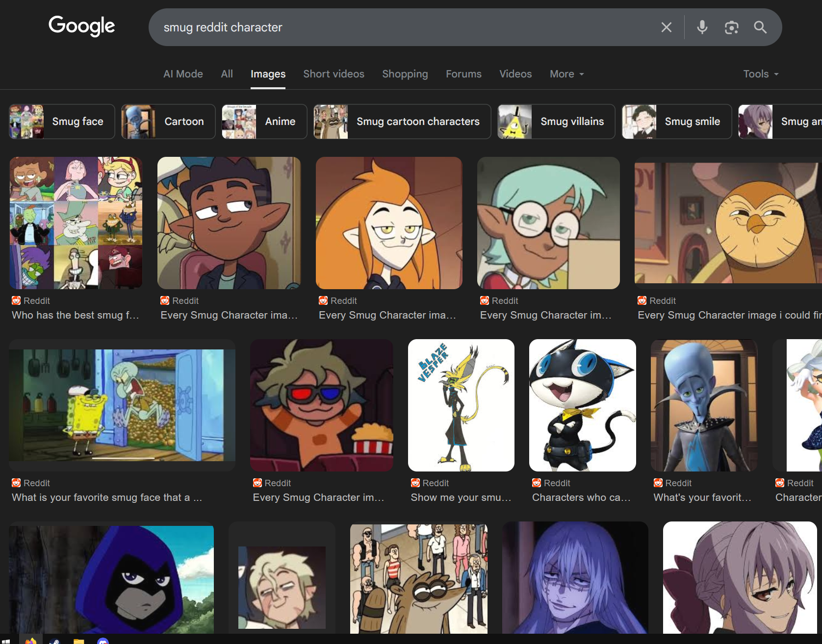Image resolution: width=822 pixels, height=644 pixels.
Task: Click the magnifying glass search button
Action: [760, 27]
